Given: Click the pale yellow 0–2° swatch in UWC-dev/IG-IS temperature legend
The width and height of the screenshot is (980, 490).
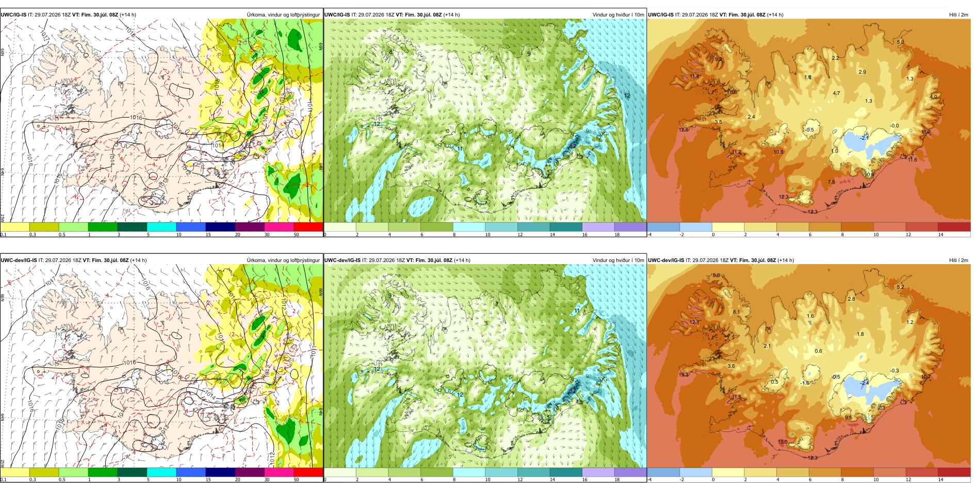Looking at the screenshot, I should 728,472.
